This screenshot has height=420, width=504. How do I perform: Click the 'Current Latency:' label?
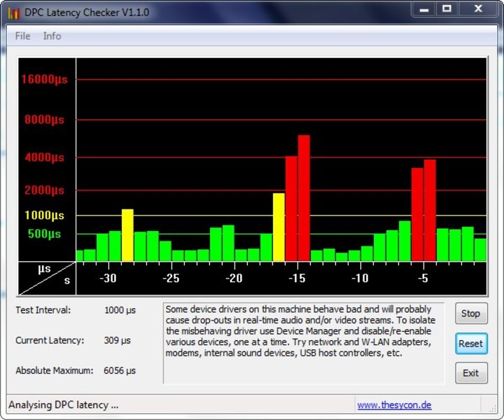pyautogui.click(x=50, y=340)
